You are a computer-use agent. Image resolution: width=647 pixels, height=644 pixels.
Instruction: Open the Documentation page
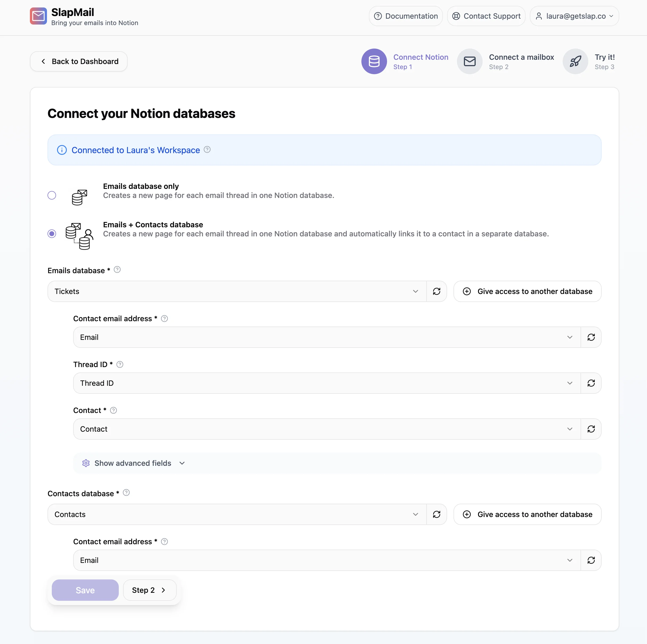[x=405, y=16]
